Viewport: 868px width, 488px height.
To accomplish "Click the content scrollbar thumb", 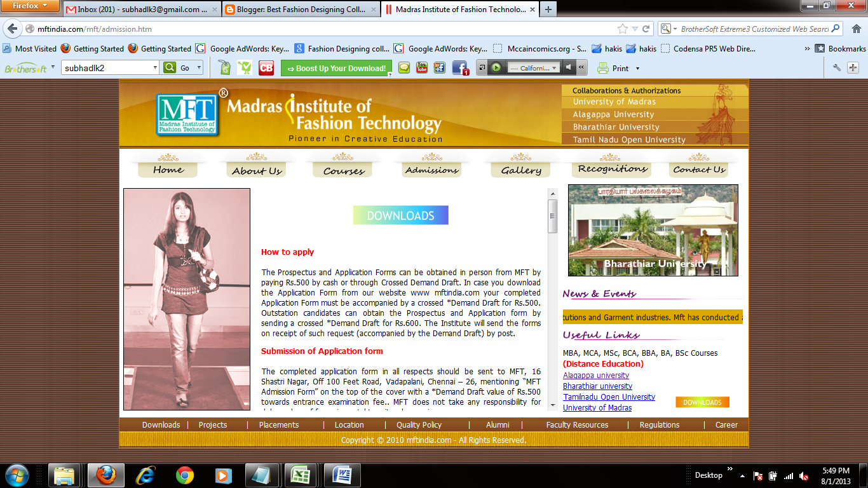I will click(x=552, y=216).
